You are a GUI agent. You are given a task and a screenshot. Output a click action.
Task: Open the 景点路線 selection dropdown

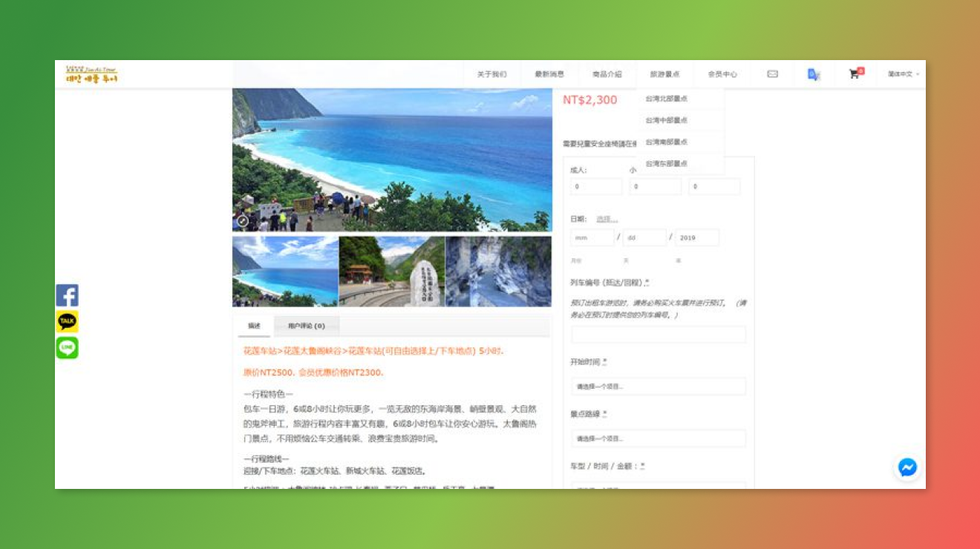pos(658,438)
